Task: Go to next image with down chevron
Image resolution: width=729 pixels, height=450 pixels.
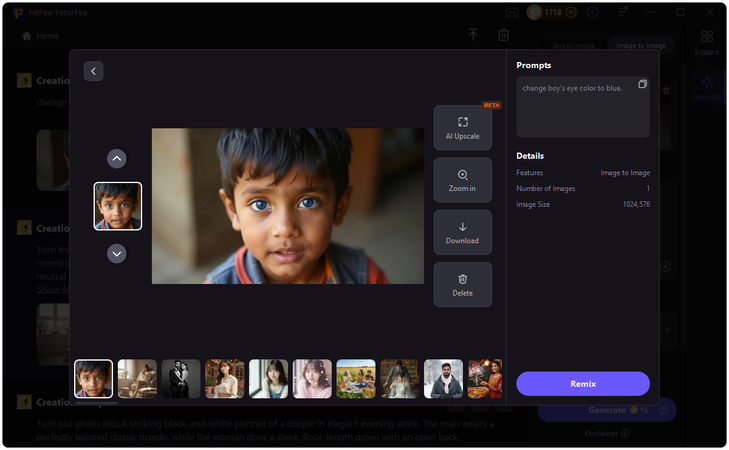Action: click(x=117, y=254)
